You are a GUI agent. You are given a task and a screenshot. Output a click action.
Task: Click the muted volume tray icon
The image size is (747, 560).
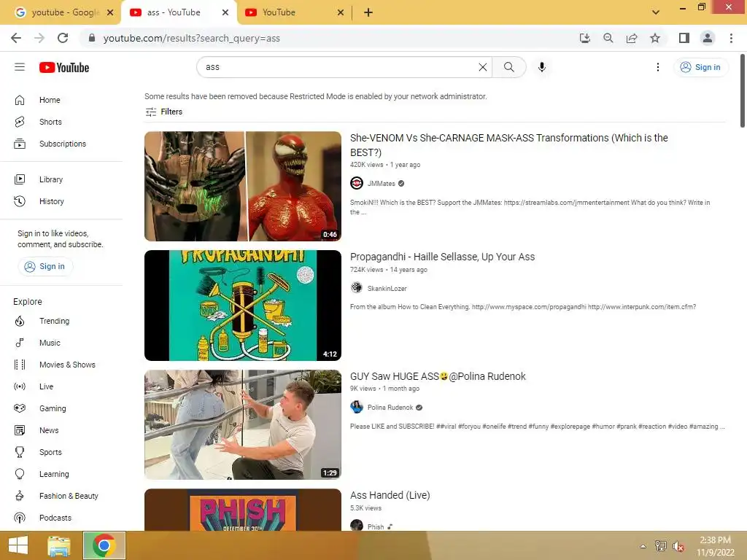[678, 546]
